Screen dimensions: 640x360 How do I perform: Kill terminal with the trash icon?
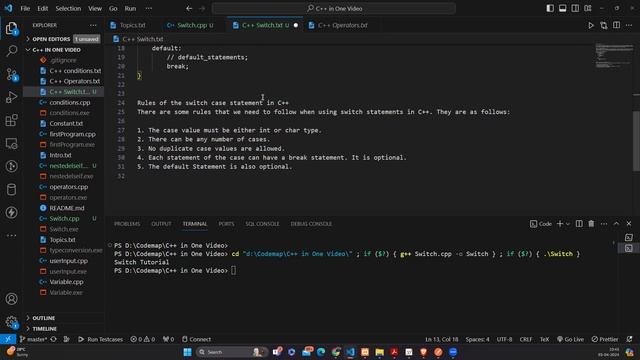coord(591,224)
